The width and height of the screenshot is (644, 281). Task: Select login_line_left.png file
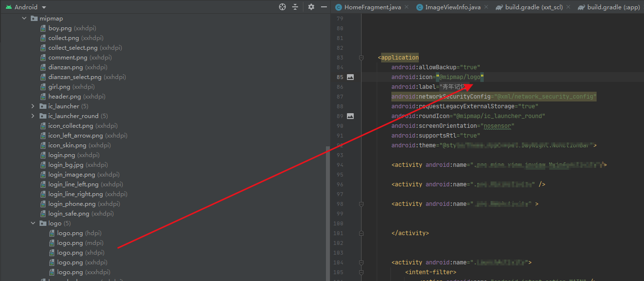(x=86, y=184)
